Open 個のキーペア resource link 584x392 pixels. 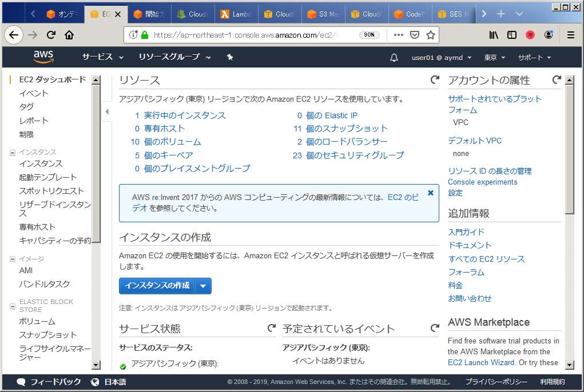pos(168,155)
